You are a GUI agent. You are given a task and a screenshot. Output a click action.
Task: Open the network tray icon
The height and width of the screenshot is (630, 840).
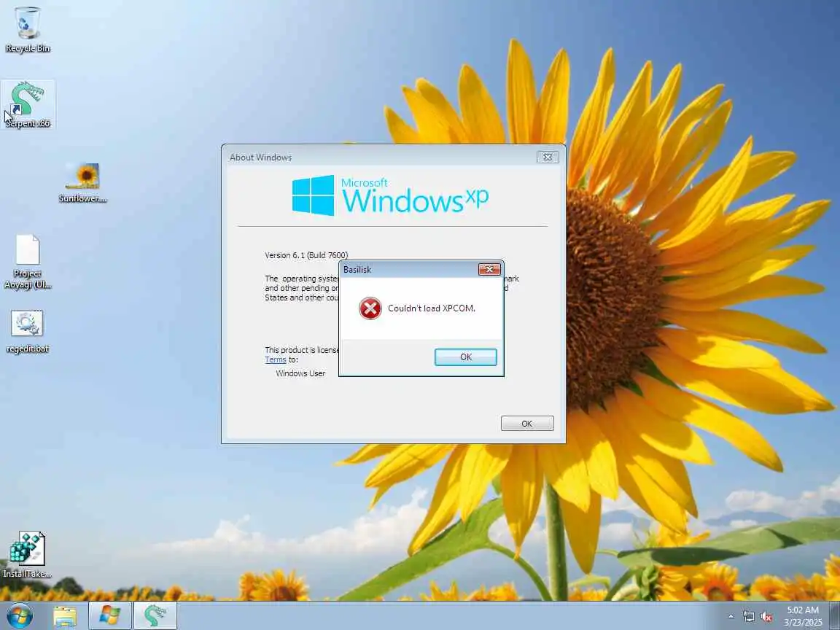pos(748,617)
